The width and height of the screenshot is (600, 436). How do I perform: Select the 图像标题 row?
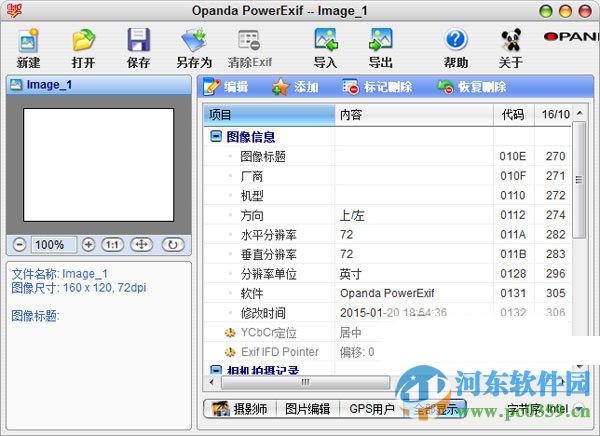(388, 156)
